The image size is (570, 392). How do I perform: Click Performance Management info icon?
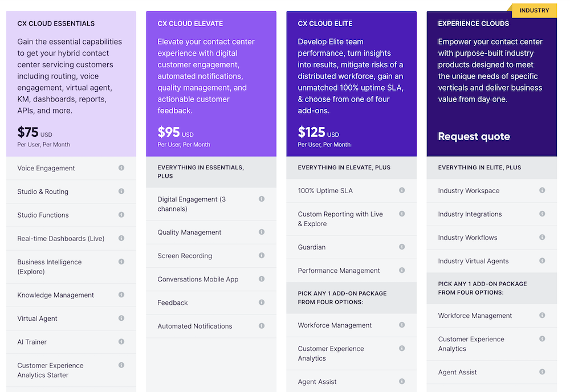(x=402, y=270)
